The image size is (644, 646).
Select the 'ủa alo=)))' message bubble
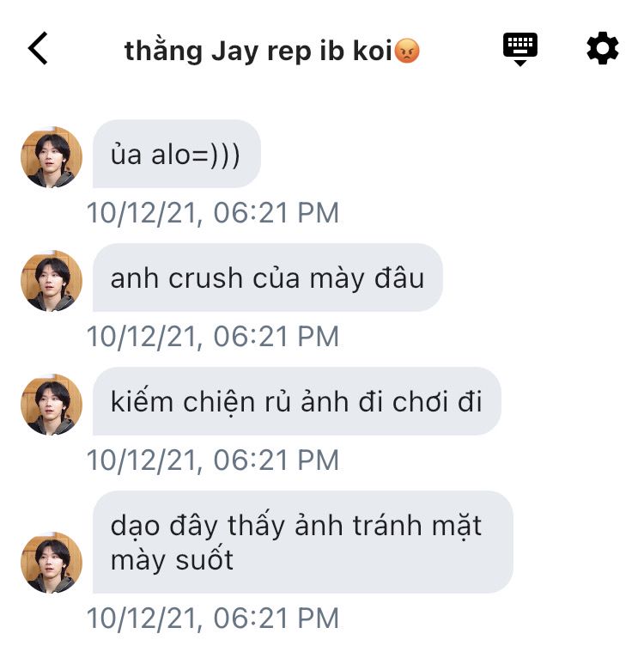pyautogui.click(x=177, y=154)
